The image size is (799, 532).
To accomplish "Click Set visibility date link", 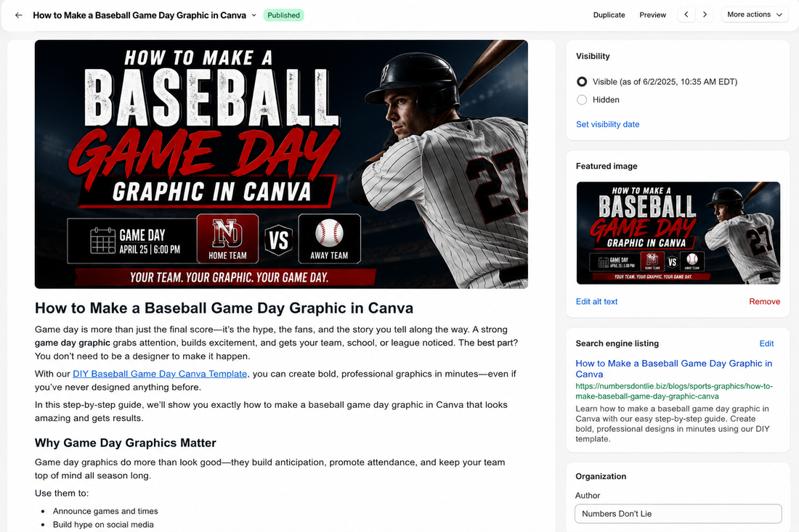I will (607, 124).
